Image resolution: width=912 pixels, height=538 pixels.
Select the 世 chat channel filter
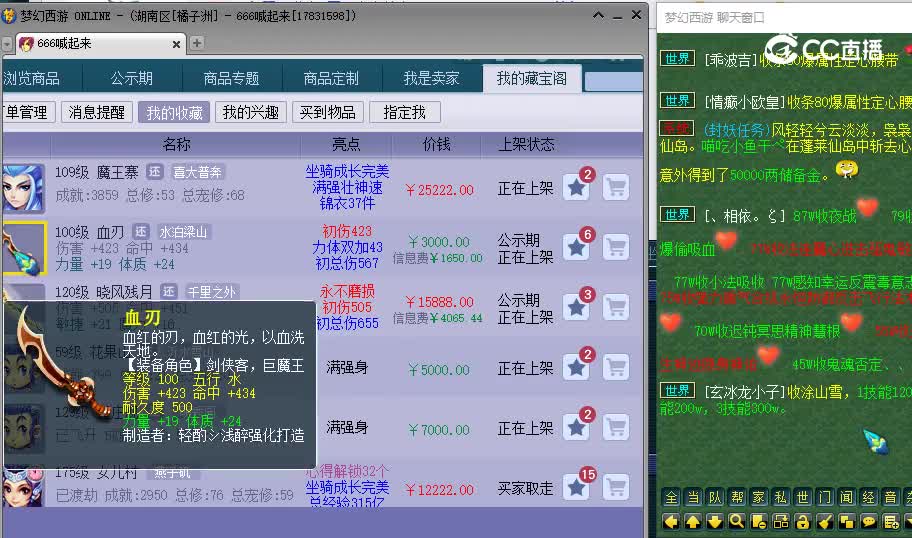pos(803,497)
